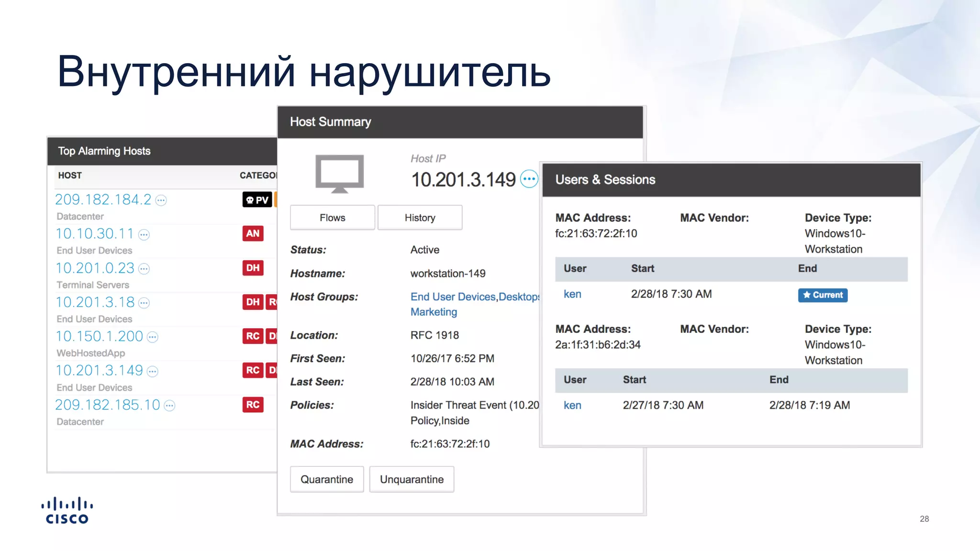The height and width of the screenshot is (551, 980).
Task: Open host 10.150.1.200 link
Action: 99,336
